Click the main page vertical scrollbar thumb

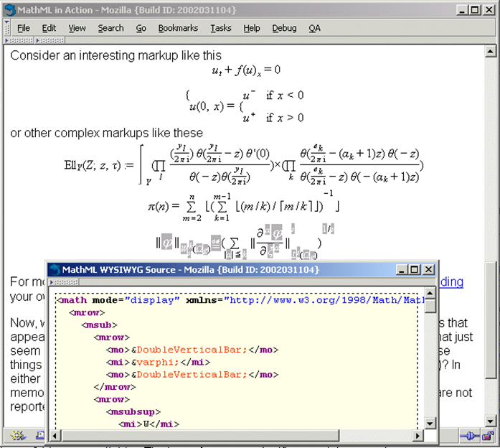(491, 320)
